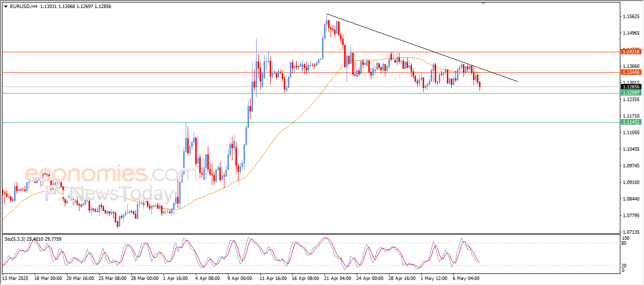Select the black 1.12856 current price tag

point(631,86)
